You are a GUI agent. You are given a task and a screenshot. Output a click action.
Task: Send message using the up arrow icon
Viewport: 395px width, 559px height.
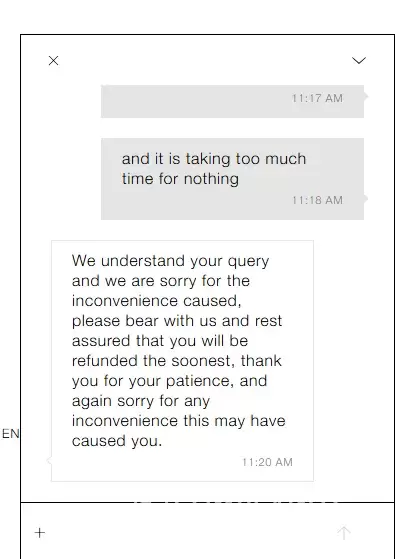click(x=344, y=533)
